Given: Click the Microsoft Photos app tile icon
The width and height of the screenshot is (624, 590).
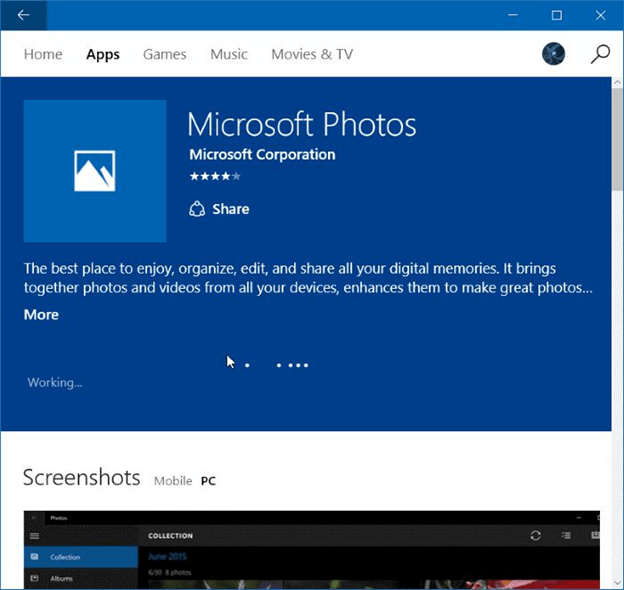Looking at the screenshot, I should click(x=95, y=171).
